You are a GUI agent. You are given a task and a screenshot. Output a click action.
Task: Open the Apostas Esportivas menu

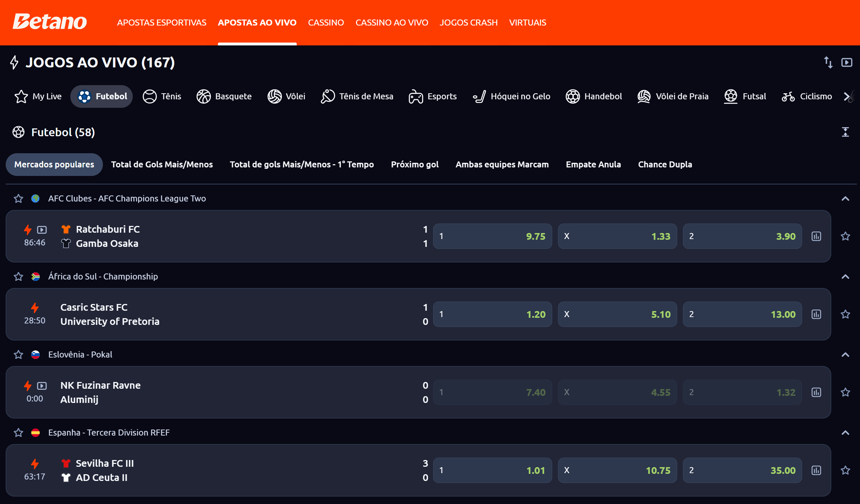point(161,23)
